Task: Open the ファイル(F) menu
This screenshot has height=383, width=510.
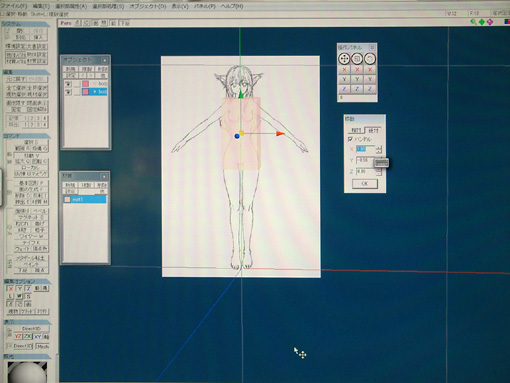Action: point(15,6)
